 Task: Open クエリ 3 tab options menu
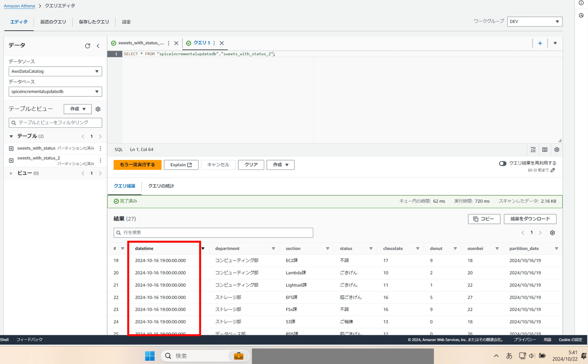[214, 43]
